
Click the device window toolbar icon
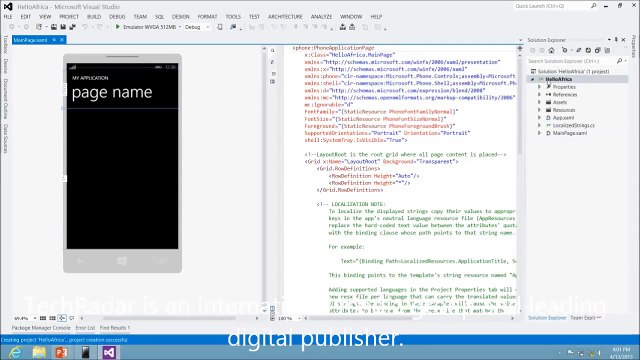click(220, 27)
